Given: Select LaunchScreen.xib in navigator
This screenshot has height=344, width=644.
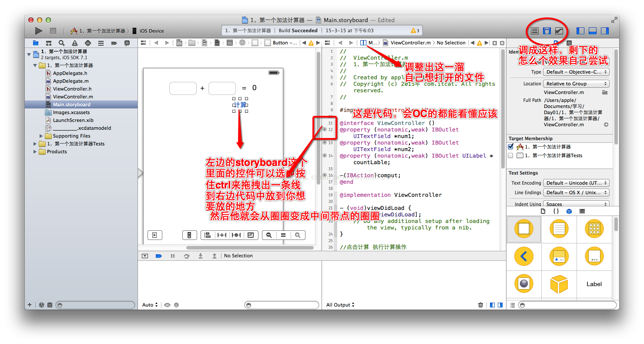Looking at the screenshot, I should (x=73, y=120).
